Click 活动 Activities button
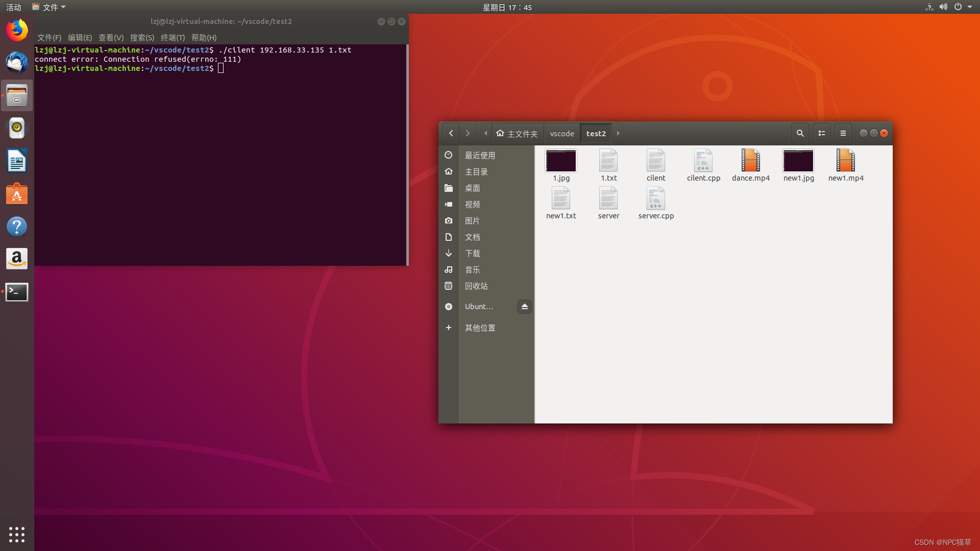 tap(14, 7)
